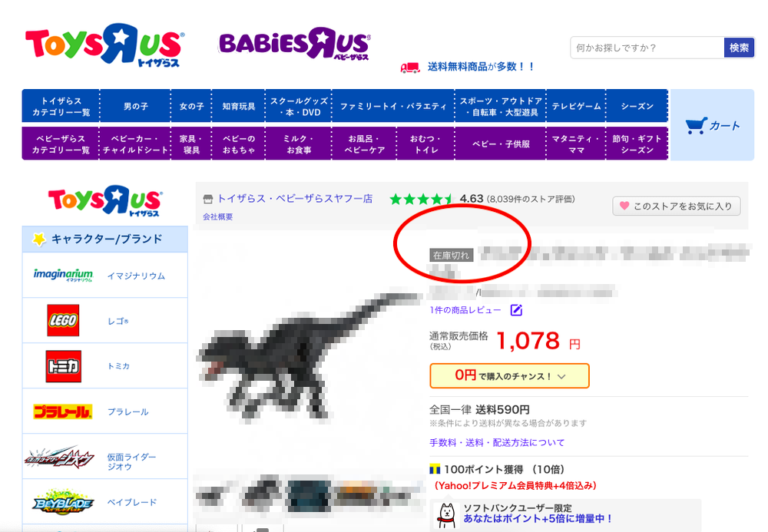This screenshot has width=768, height=532.
Task: Click the review edit pencil icon
Action: [516, 310]
